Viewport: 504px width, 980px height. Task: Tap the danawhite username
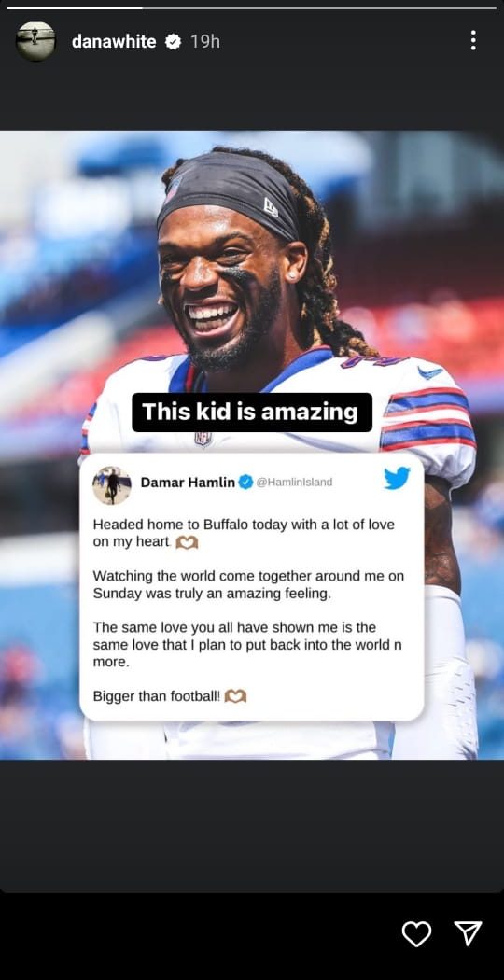click(x=114, y=41)
